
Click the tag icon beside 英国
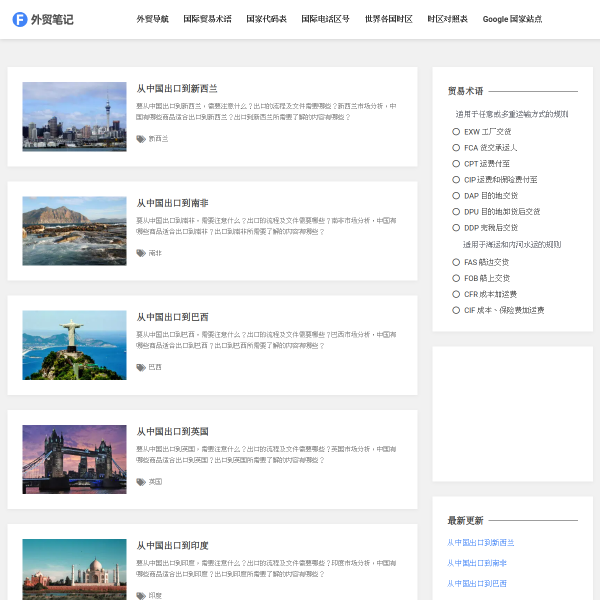tap(141, 482)
